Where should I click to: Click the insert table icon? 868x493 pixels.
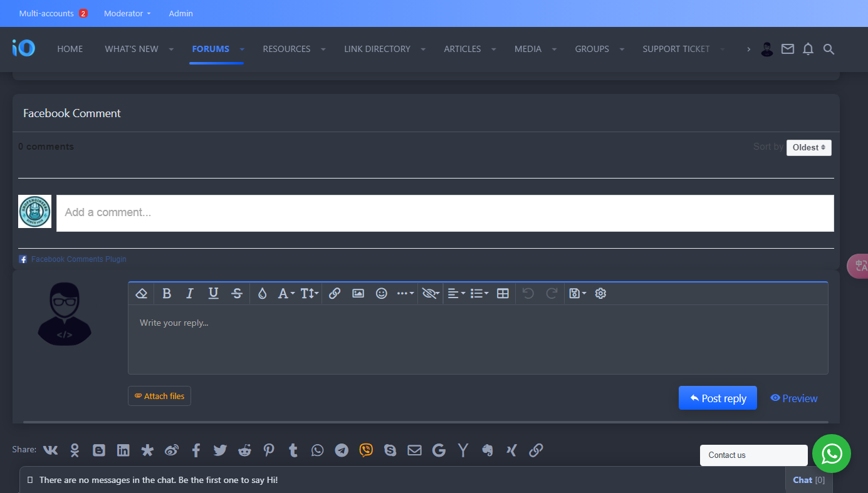(x=503, y=293)
